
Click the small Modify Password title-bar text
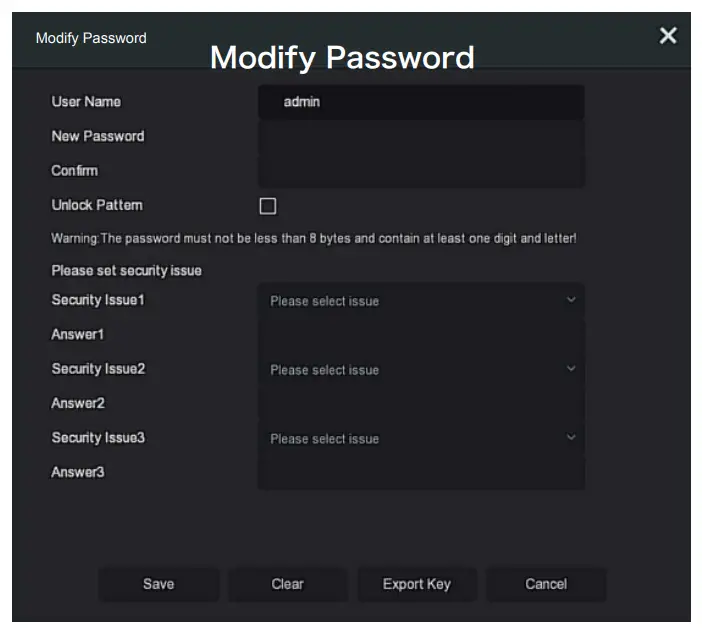click(91, 38)
